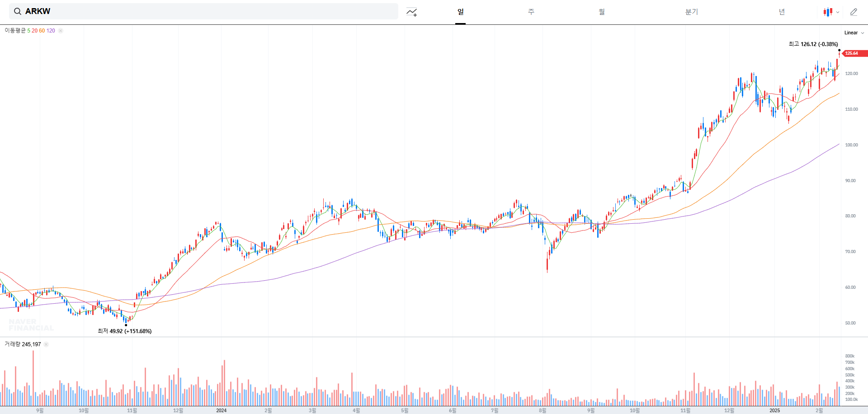Click the 2025 label on time axis

(775, 410)
